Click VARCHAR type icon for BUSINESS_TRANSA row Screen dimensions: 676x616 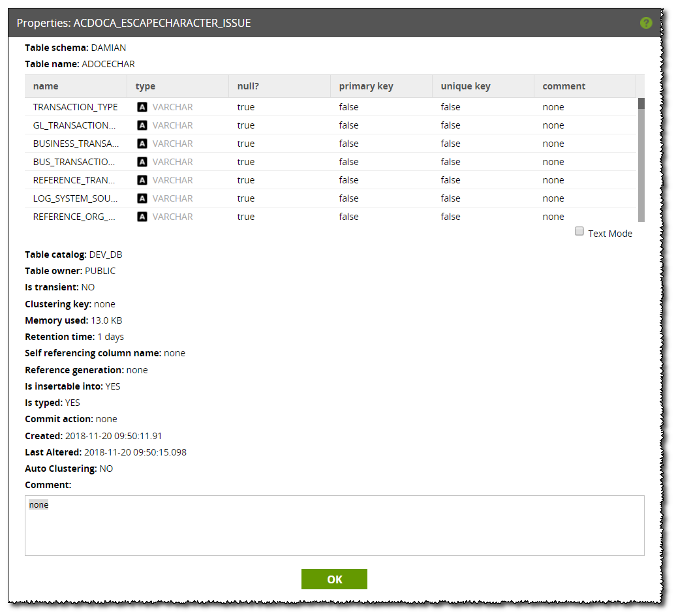142,144
